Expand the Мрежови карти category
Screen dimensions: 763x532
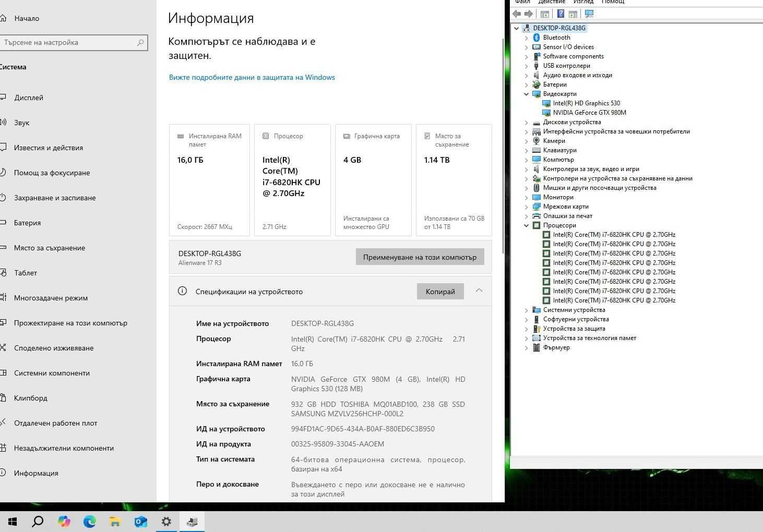tap(527, 207)
